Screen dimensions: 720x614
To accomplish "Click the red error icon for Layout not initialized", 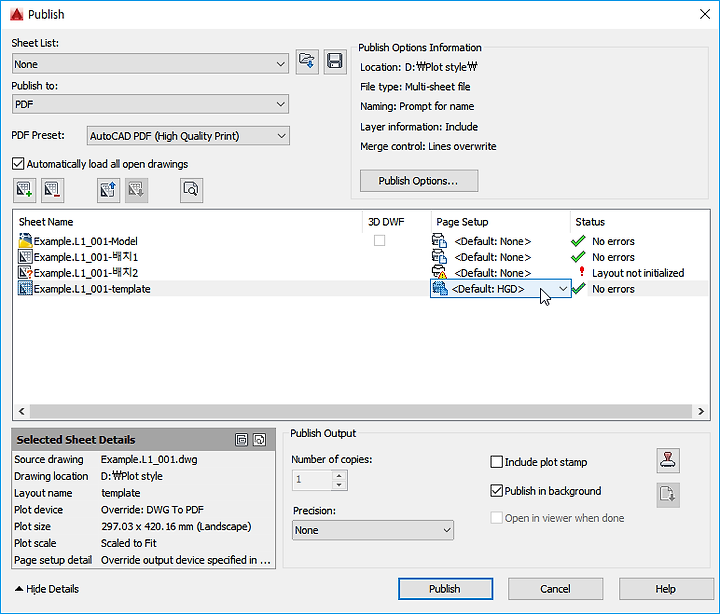I will pyautogui.click(x=582, y=271).
